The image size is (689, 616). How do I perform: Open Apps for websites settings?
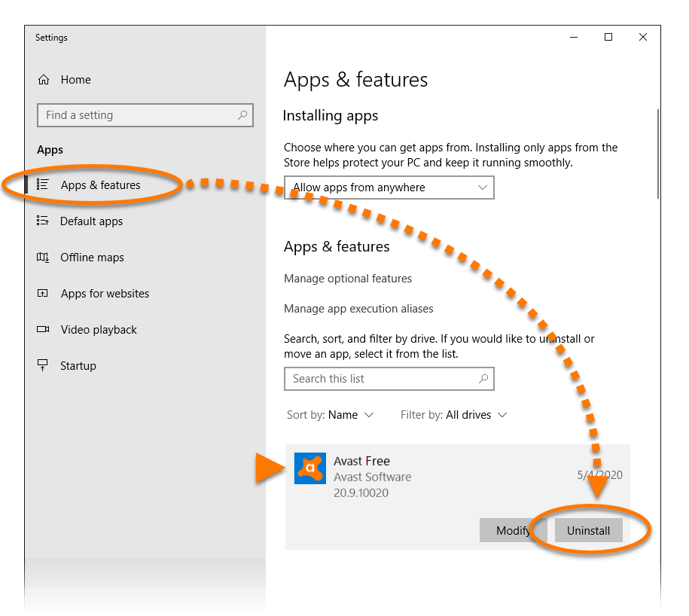pos(105,294)
